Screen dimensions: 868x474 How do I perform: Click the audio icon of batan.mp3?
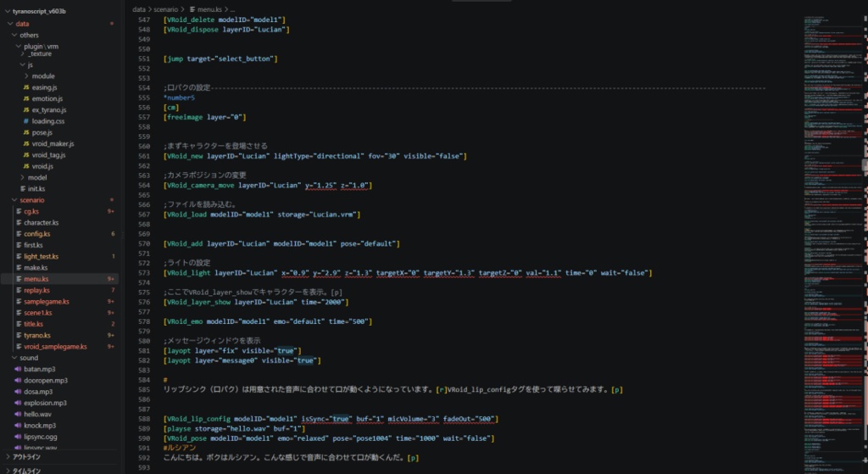(18, 370)
